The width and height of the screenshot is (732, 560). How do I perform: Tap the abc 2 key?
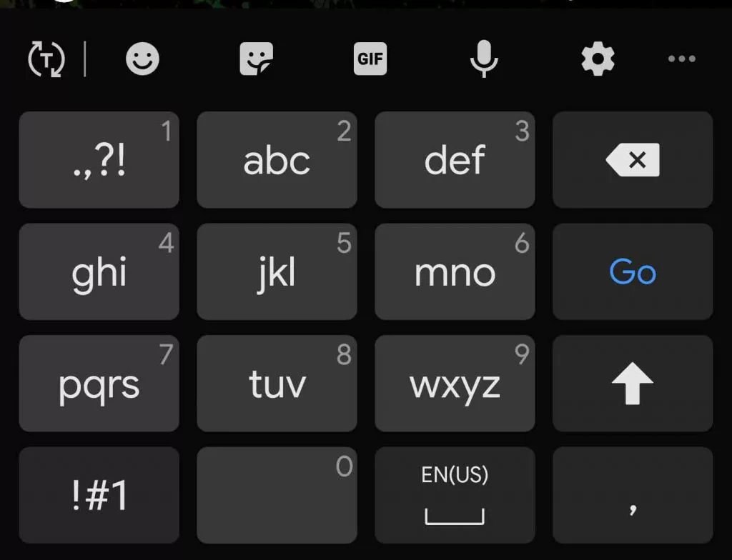[x=277, y=159]
